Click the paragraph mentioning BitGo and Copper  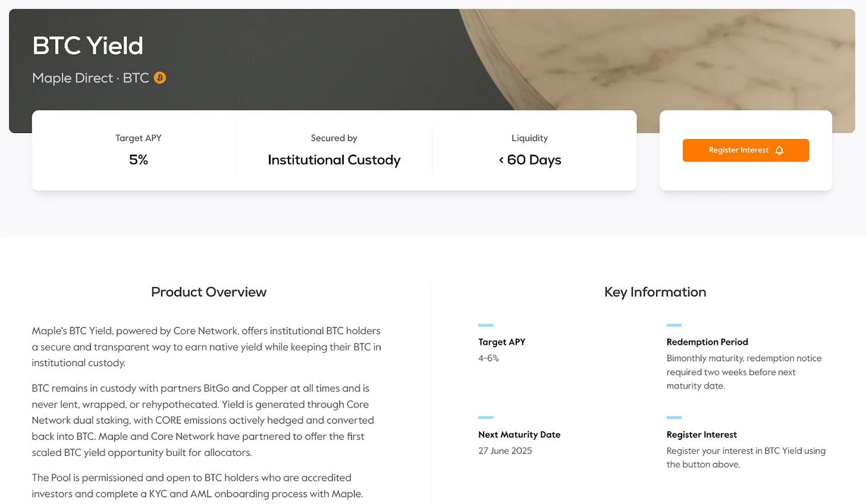(203, 420)
